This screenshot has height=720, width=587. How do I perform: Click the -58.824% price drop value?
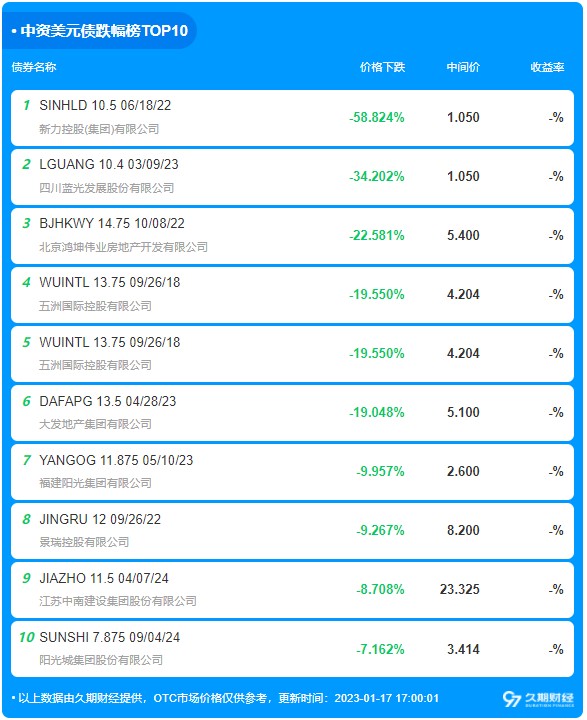click(x=377, y=118)
